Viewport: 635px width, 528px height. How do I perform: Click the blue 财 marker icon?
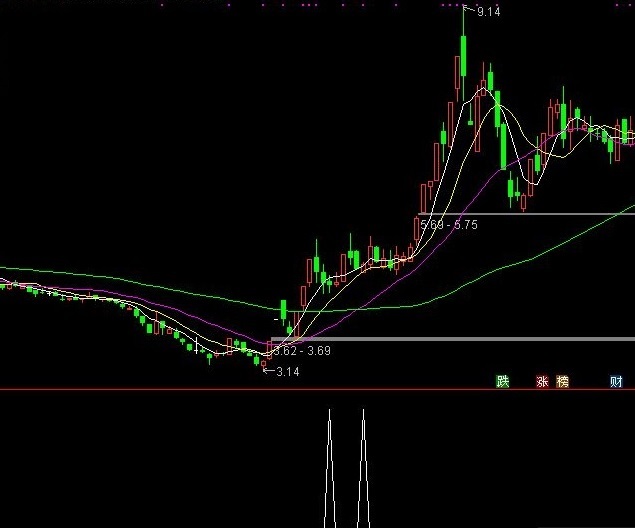coord(616,381)
